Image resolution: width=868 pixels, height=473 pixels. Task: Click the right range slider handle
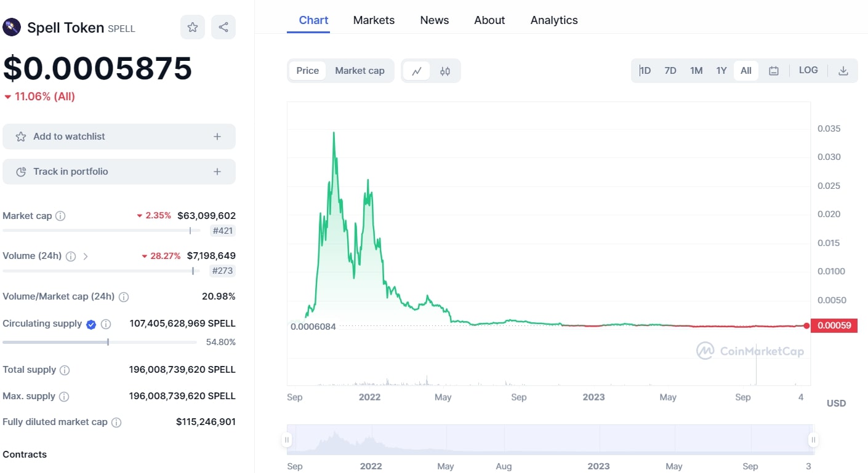click(x=813, y=440)
